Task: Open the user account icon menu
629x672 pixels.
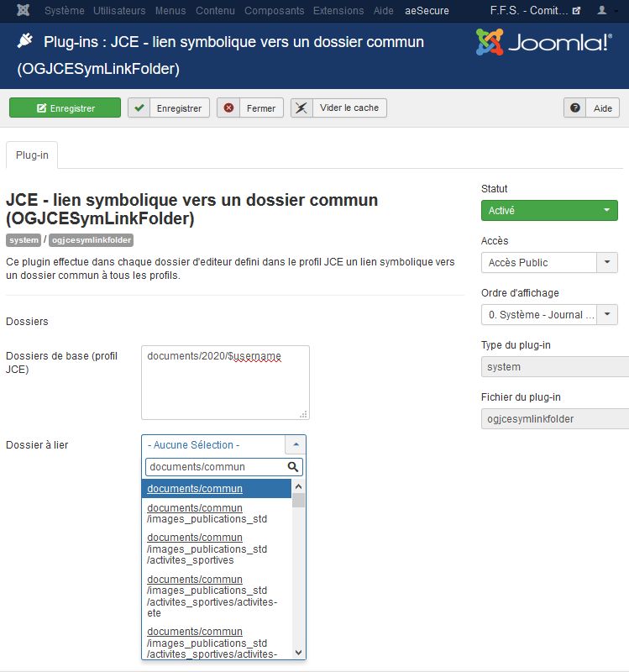Action: click(x=602, y=10)
